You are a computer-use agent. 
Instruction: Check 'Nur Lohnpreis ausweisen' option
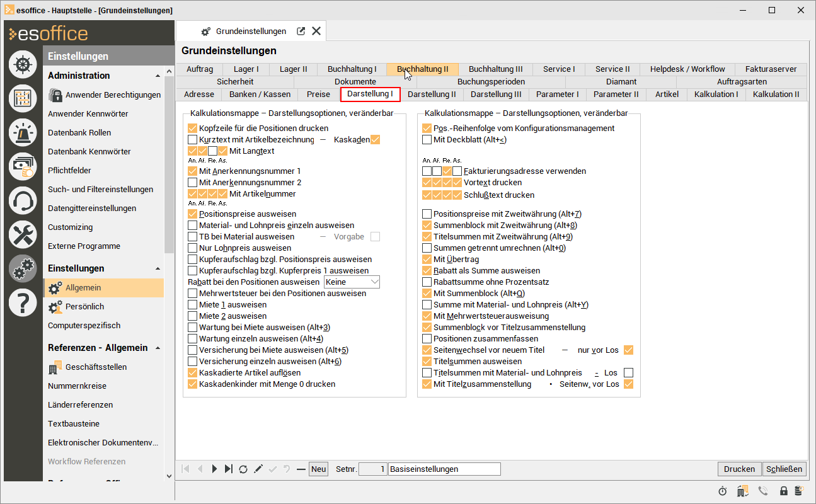pyautogui.click(x=193, y=248)
